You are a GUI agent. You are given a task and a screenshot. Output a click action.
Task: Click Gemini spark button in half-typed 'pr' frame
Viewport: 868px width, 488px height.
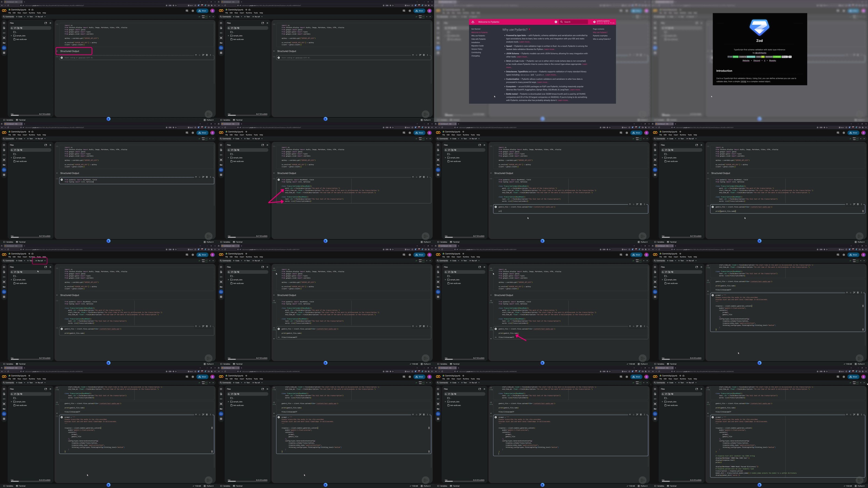click(x=542, y=241)
